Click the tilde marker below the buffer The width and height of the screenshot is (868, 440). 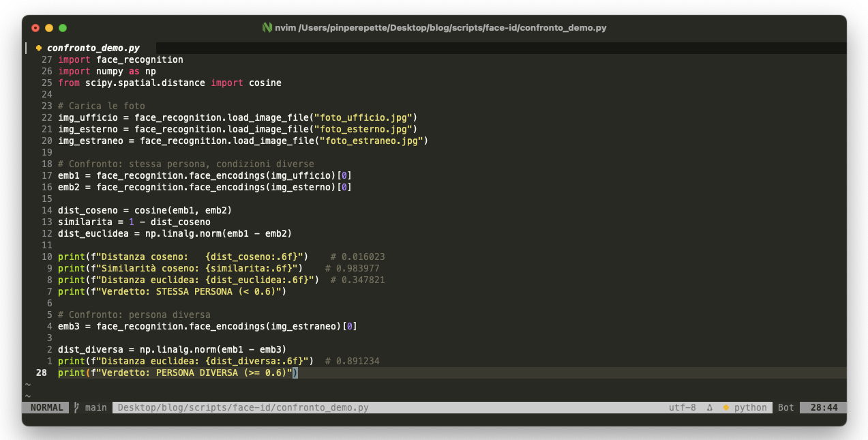pos(27,384)
